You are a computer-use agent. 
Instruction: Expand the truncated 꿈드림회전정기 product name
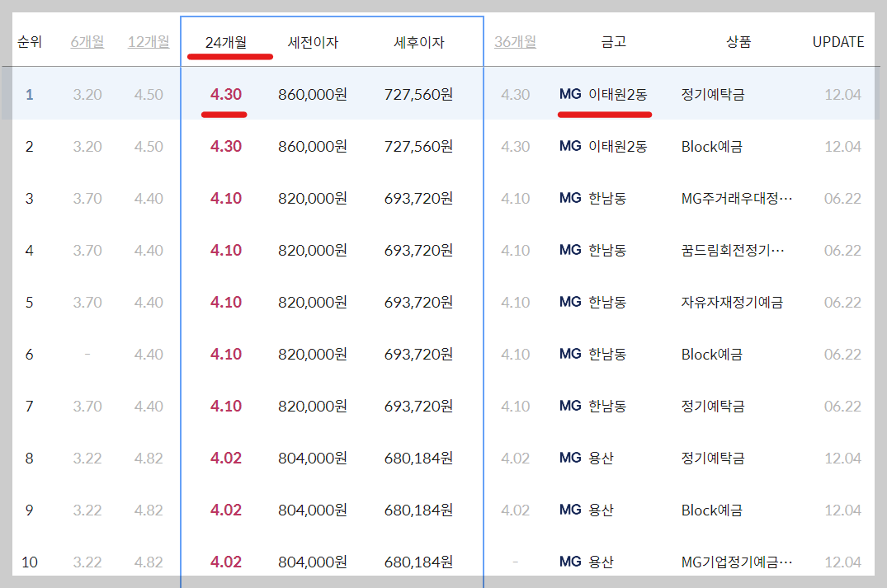coord(737,250)
